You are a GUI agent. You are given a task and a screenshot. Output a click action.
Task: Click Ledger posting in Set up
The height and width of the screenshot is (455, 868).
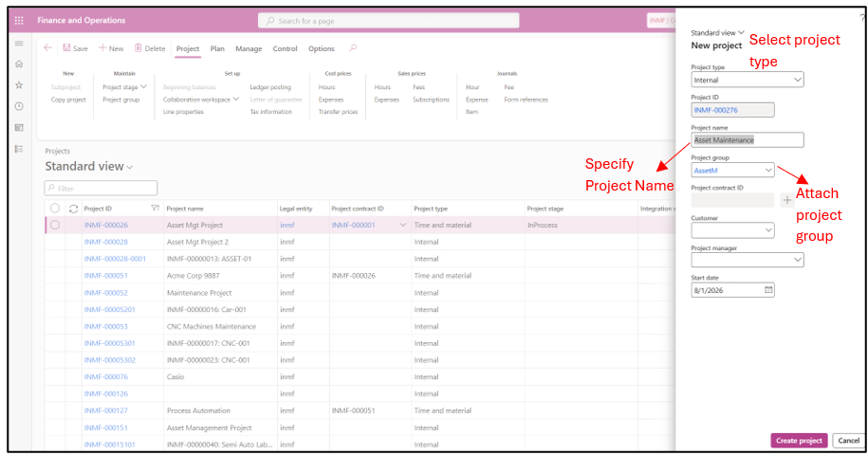point(270,87)
